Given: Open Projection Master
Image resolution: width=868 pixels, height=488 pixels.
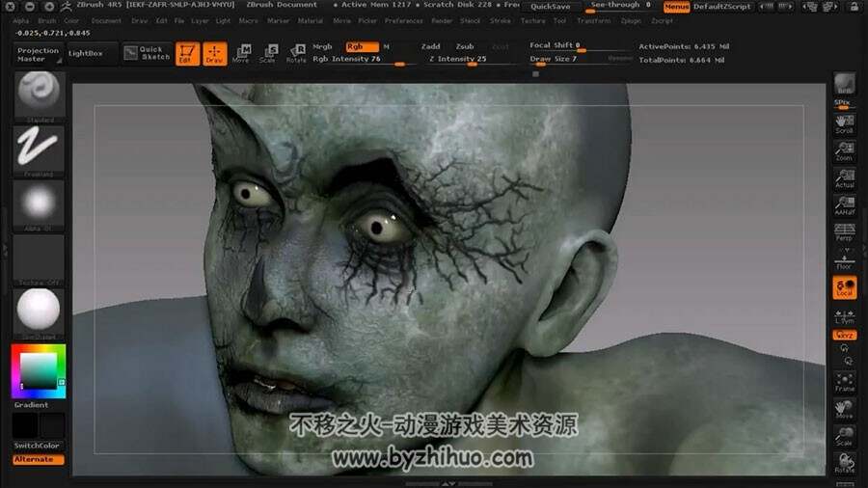Looking at the screenshot, I should (37, 54).
